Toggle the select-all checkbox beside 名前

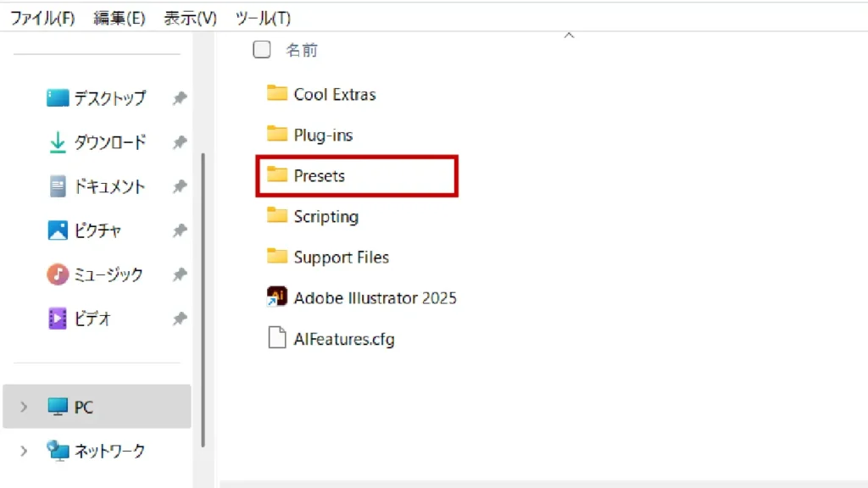(x=262, y=50)
